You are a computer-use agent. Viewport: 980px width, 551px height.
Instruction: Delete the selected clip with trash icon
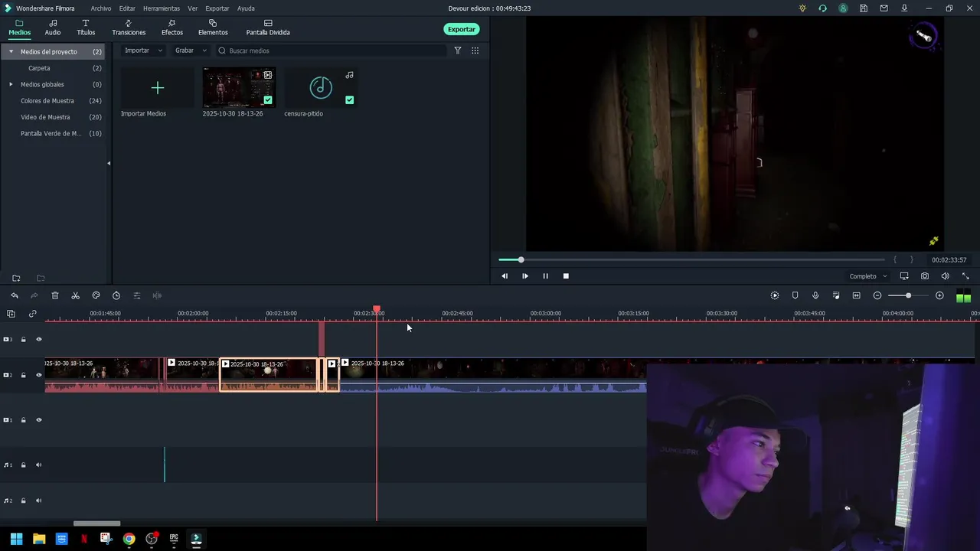[x=55, y=295]
